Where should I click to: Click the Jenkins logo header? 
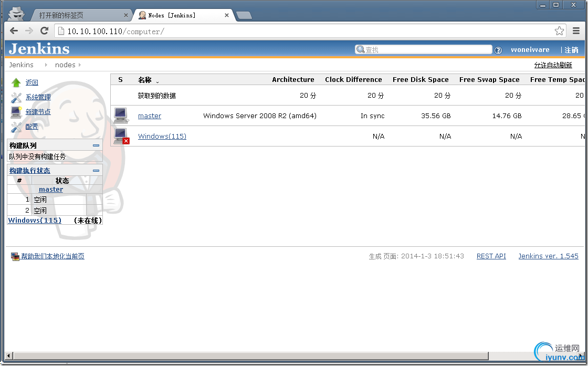click(39, 49)
